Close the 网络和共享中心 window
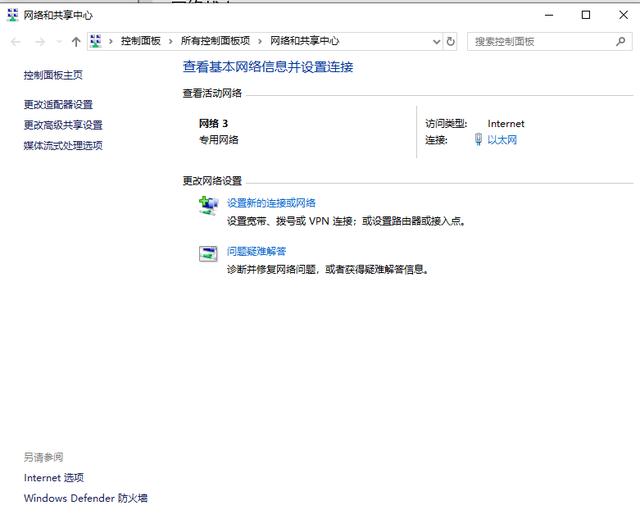 tap(623, 15)
